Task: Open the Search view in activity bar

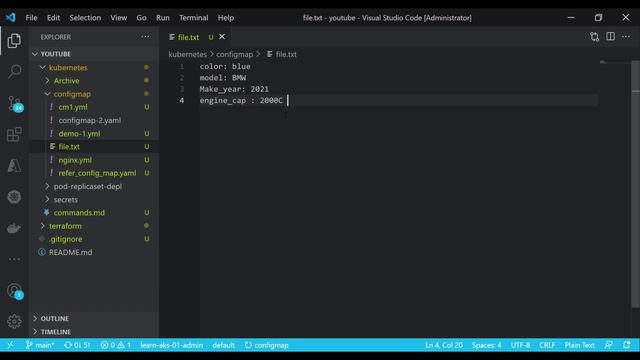Action: point(14,71)
